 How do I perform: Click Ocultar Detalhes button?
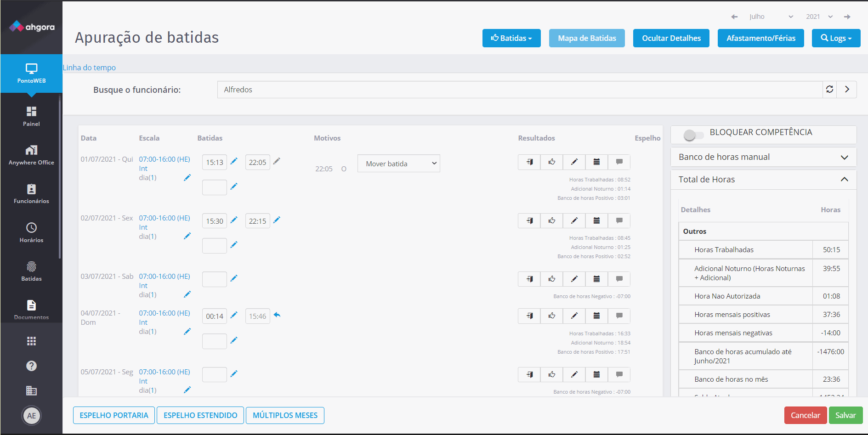coord(671,38)
